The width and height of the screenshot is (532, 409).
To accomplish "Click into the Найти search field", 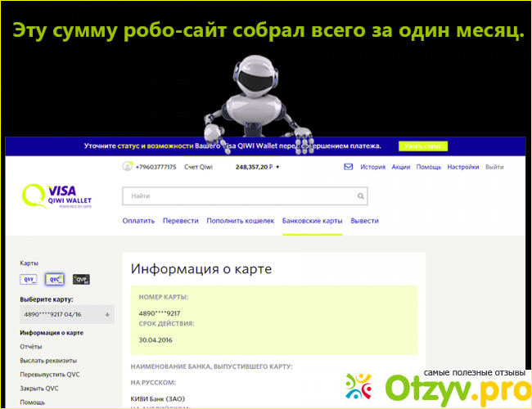I will 237,196.
